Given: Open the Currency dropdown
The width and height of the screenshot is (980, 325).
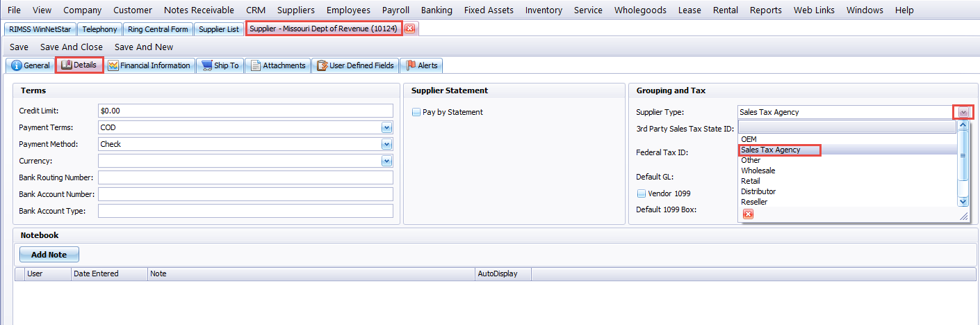Looking at the screenshot, I should click(x=386, y=161).
